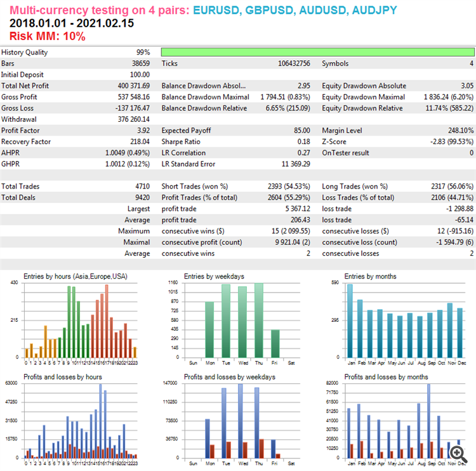Select Recovery Factor value '218.04'
Screen dimensions: 476x471
pyautogui.click(x=140, y=142)
